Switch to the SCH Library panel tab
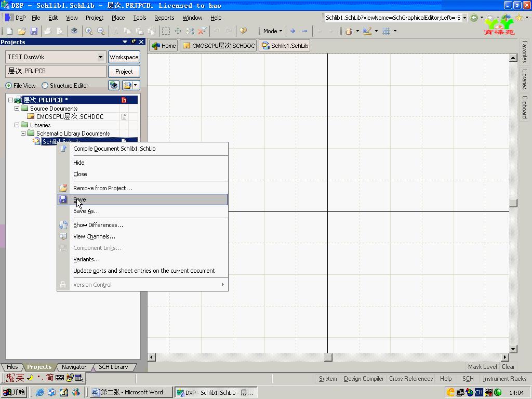Screen dimensions: 532x399 113,367
